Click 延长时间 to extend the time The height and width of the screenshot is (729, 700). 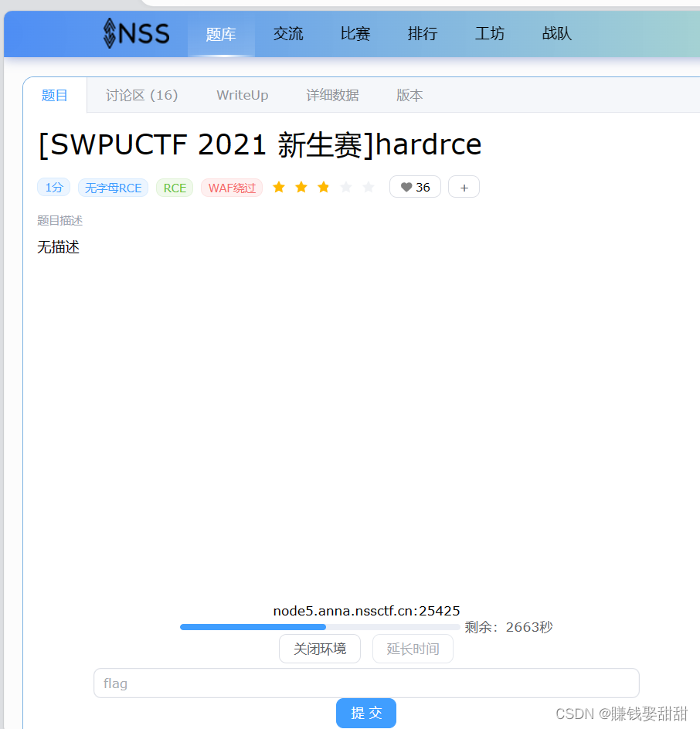pyautogui.click(x=413, y=649)
